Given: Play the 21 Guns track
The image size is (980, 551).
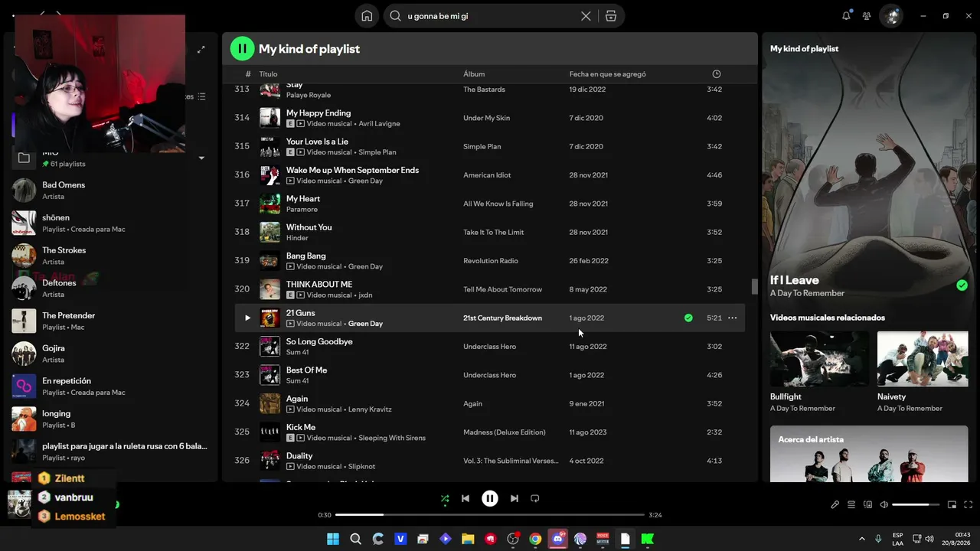Looking at the screenshot, I should coord(247,318).
